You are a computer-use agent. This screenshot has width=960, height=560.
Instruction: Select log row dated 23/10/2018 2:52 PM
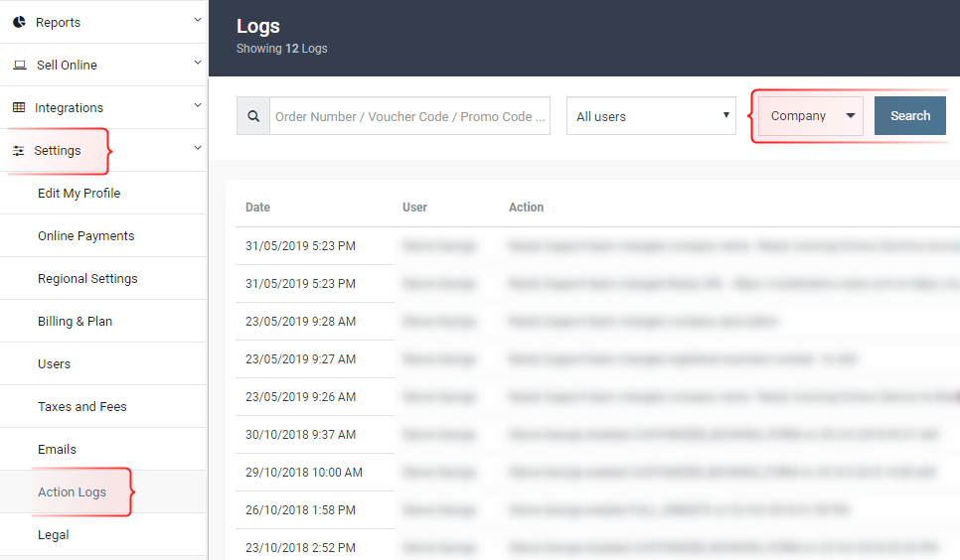pyautogui.click(x=597, y=546)
